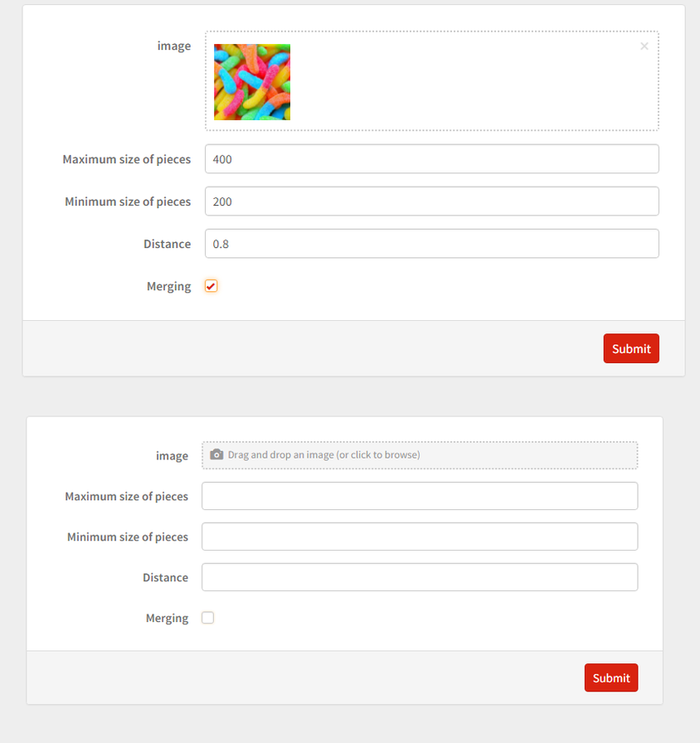700x743 pixels.
Task: Click the 'Maximum size of pieces' label for 400
Action: tap(127, 159)
